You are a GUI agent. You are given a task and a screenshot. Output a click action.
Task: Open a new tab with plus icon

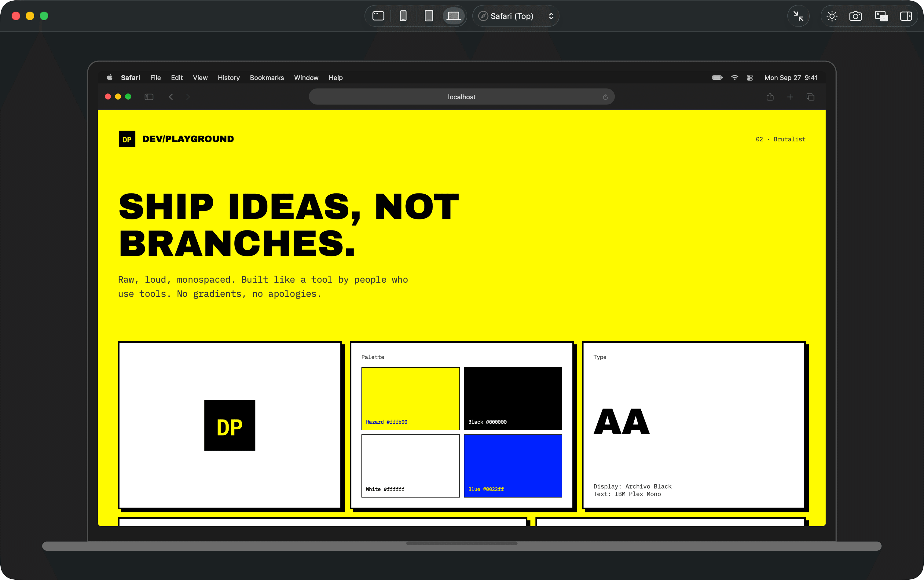(790, 97)
